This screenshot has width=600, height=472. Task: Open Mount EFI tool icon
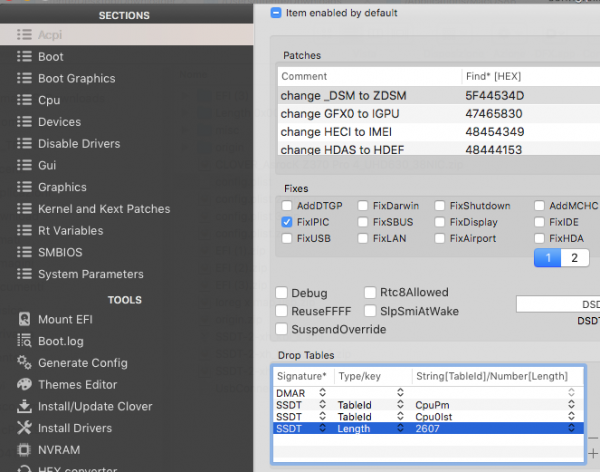[x=25, y=319]
